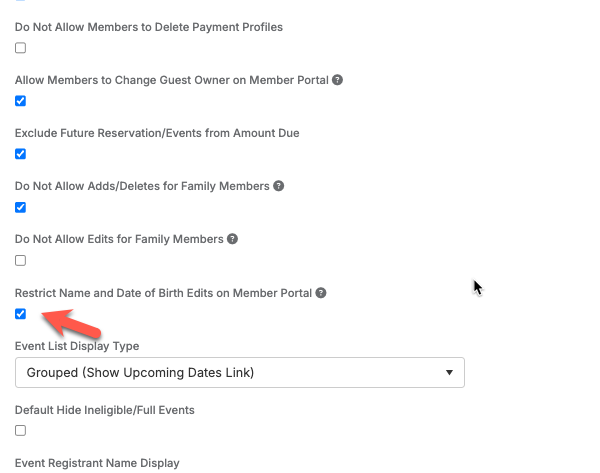Click help icon next to Edits for Family Members
600x473 pixels.
[232, 239]
